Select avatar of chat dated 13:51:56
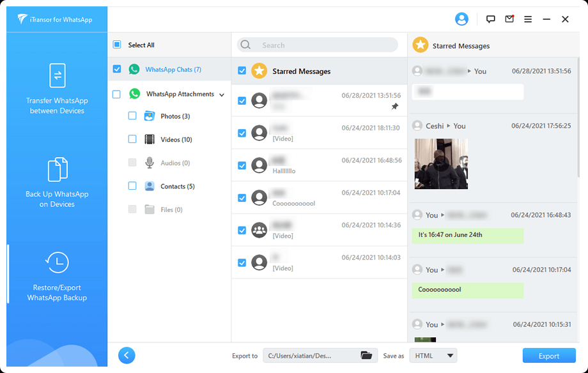Image resolution: width=588 pixels, height=373 pixels. point(259,100)
